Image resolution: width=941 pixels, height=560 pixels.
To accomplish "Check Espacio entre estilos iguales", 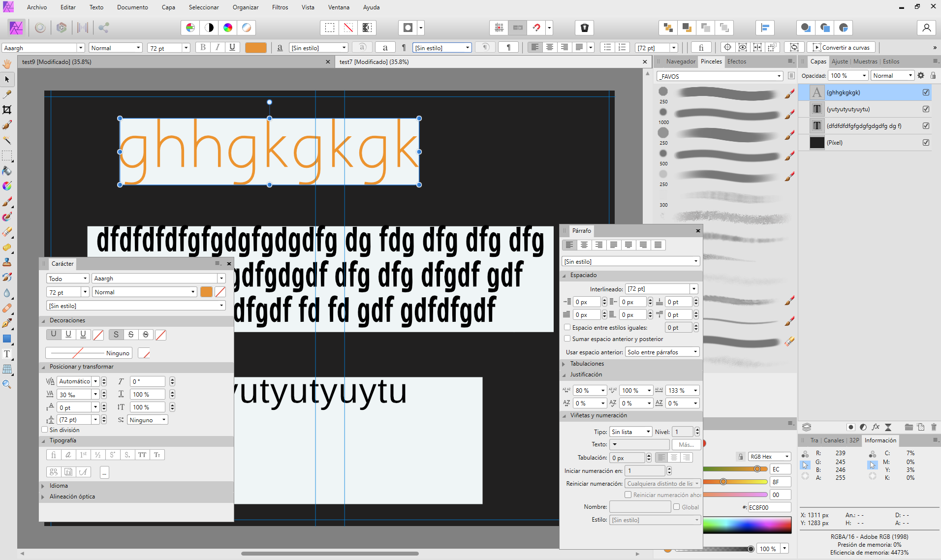I will [x=567, y=327].
